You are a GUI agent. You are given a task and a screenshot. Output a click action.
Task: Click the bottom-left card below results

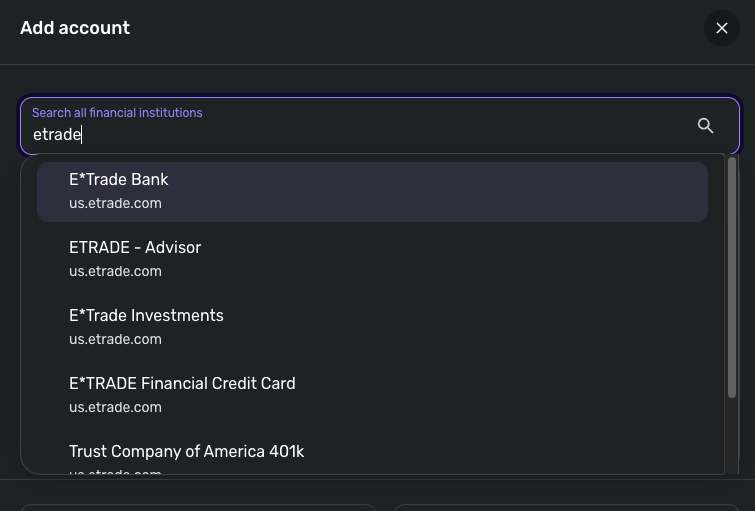(x=198, y=507)
